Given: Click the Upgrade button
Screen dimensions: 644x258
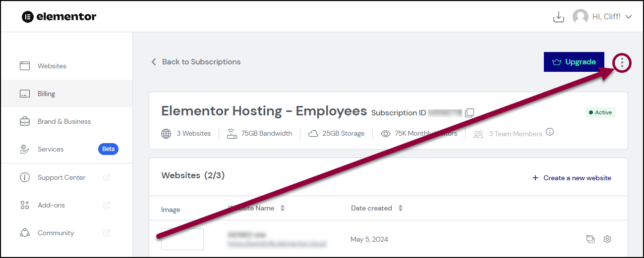Looking at the screenshot, I should tap(574, 62).
